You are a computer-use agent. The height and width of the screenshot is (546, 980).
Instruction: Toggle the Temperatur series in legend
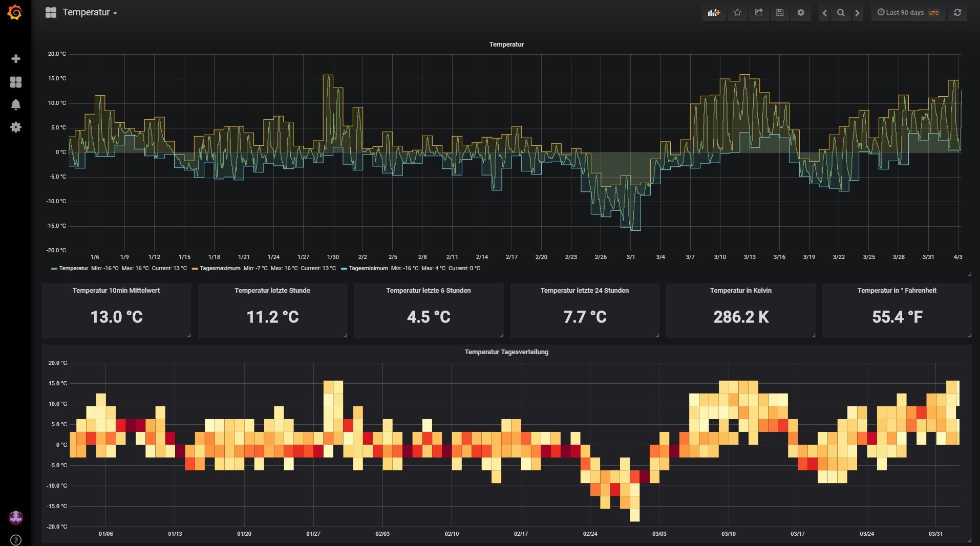tap(73, 268)
